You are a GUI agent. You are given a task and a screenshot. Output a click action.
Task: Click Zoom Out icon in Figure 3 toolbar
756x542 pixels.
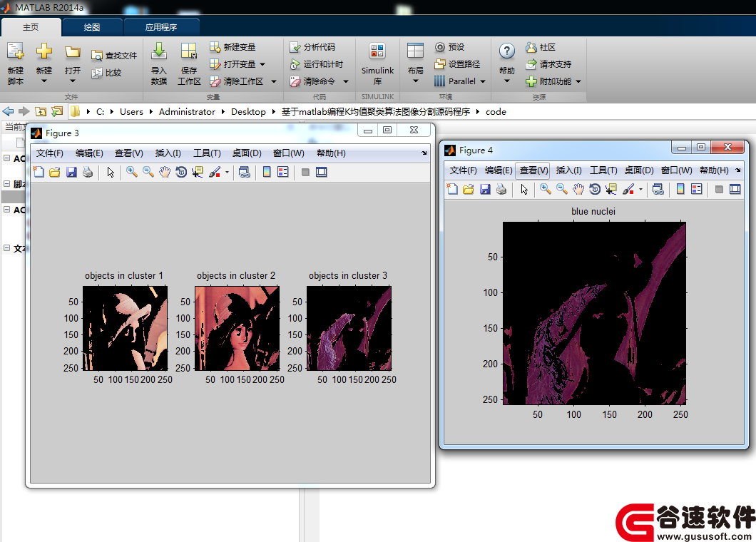coord(148,172)
